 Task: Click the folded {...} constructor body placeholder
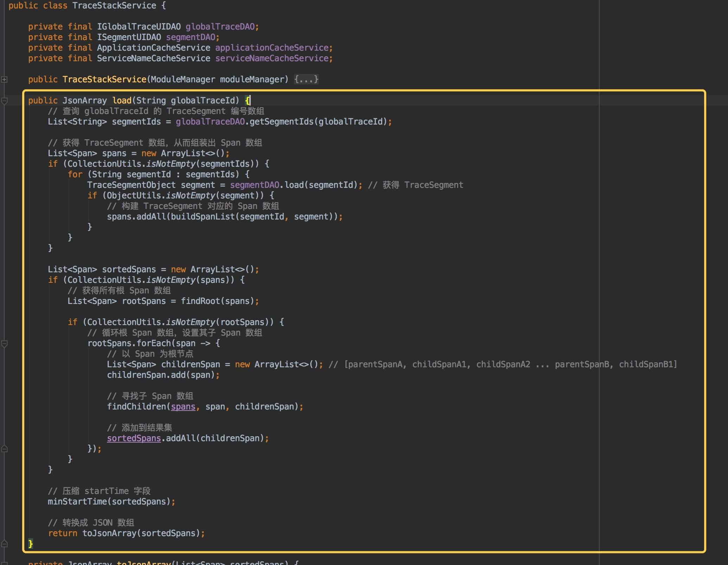[306, 80]
